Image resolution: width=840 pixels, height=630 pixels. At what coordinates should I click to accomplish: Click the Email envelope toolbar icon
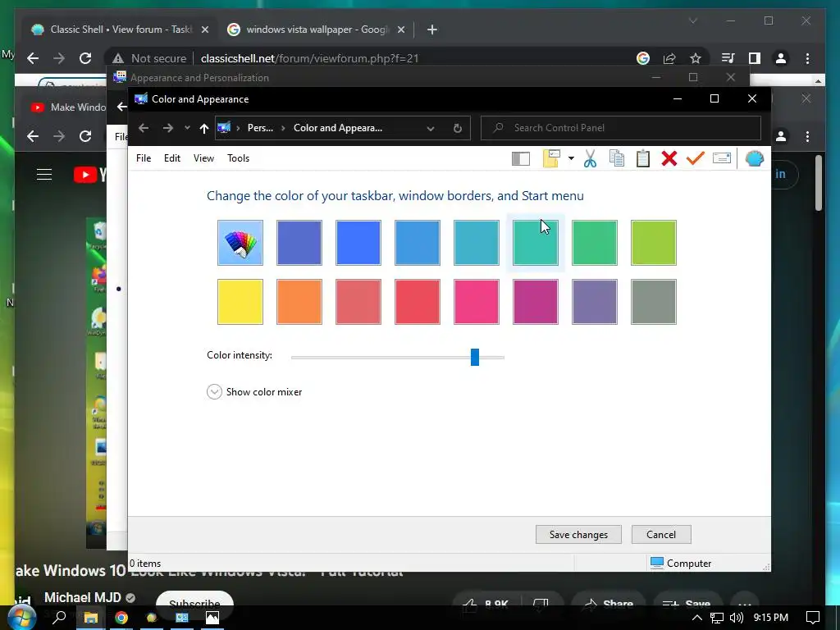pyautogui.click(x=722, y=158)
